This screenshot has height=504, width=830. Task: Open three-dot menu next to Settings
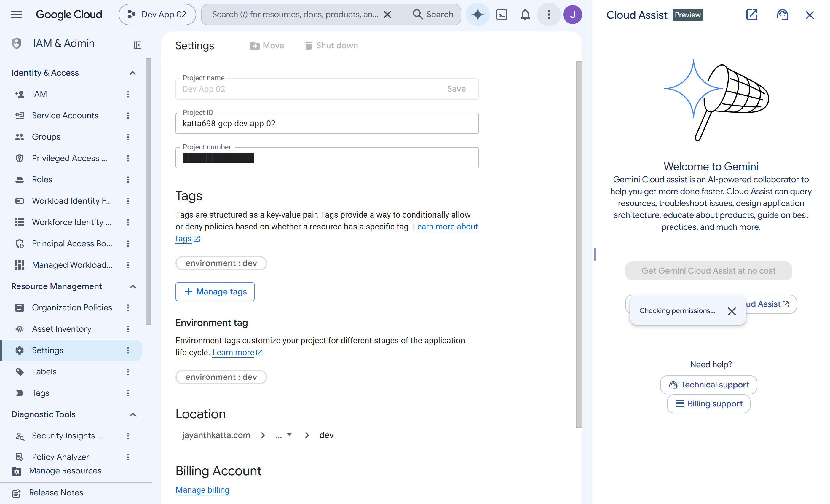click(x=128, y=350)
